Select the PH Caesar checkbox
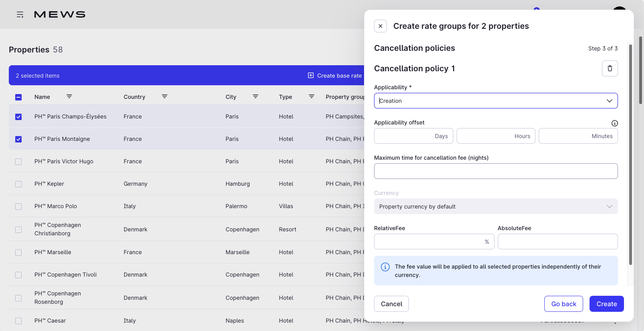Viewport: 644px width, 331px height. (18, 321)
